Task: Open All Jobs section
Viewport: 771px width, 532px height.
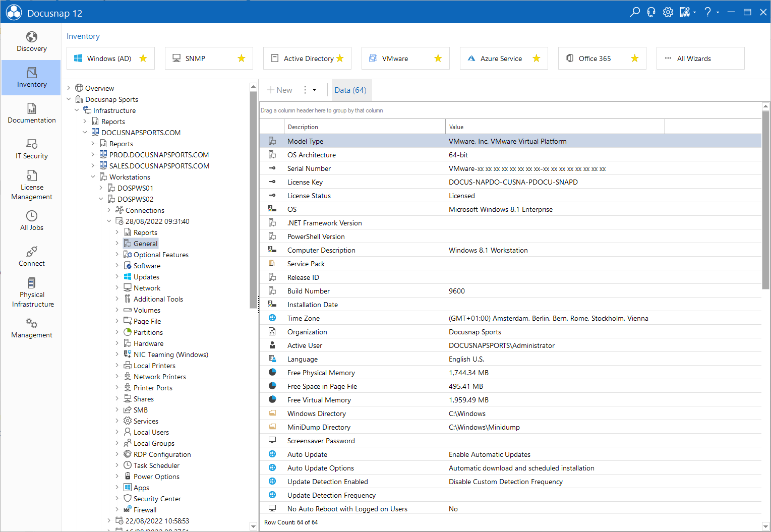Action: [31, 221]
